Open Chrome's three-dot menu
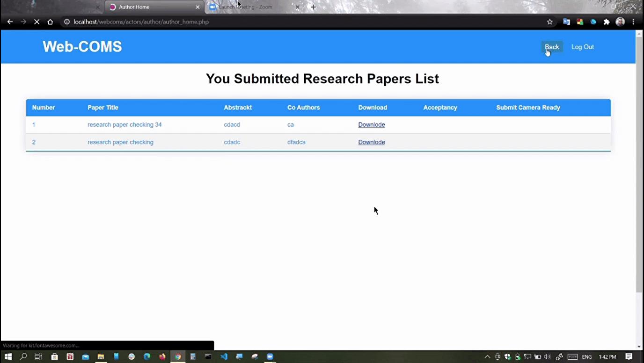644x363 pixels. pyautogui.click(x=633, y=22)
